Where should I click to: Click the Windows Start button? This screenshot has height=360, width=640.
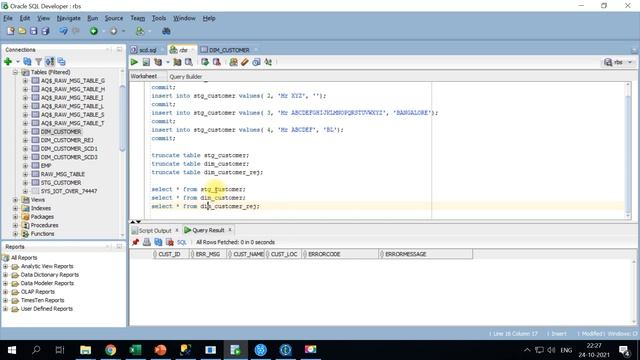[11, 350]
